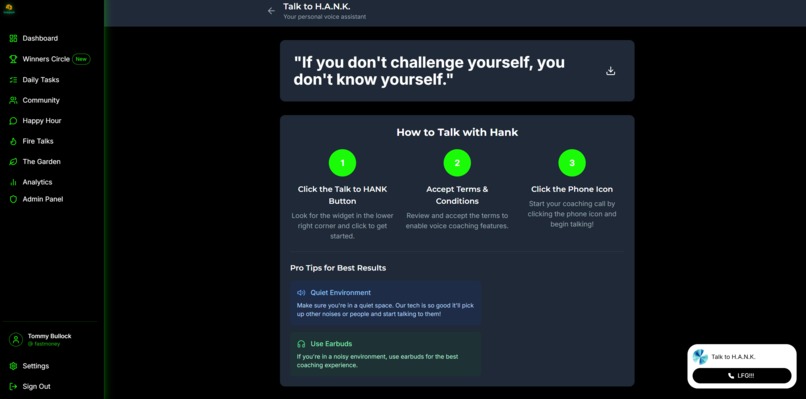Open the Admin Panel
Viewport: 806px width, 399px height.
[x=43, y=199]
